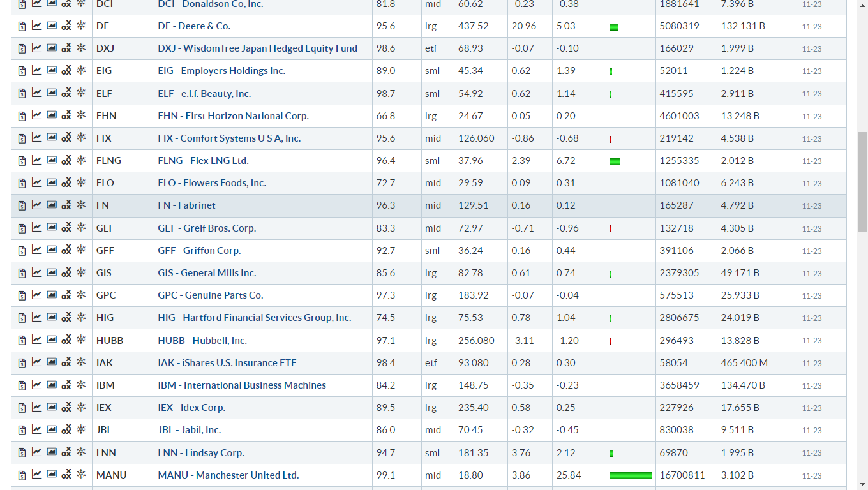Open the point and figure icon for FLNG
The image size is (868, 490).
click(x=66, y=161)
